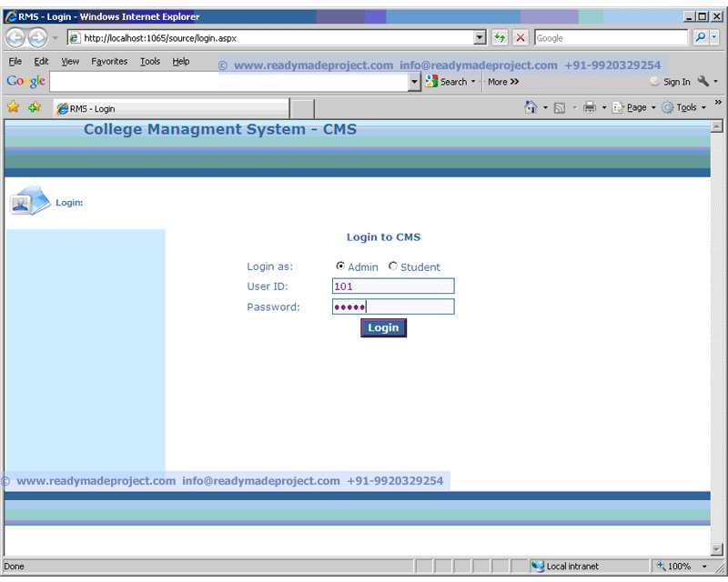728x582 pixels.
Task: Open the Edit menu
Action: 41,61
